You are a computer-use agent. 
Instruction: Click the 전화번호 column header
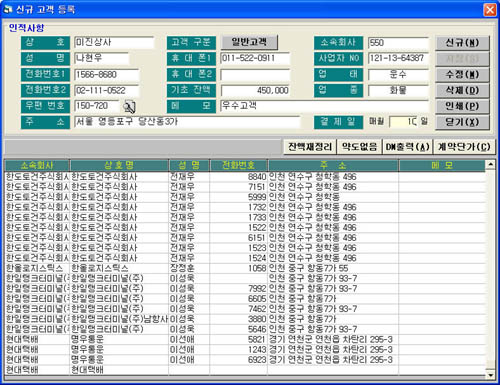pyautogui.click(x=238, y=165)
